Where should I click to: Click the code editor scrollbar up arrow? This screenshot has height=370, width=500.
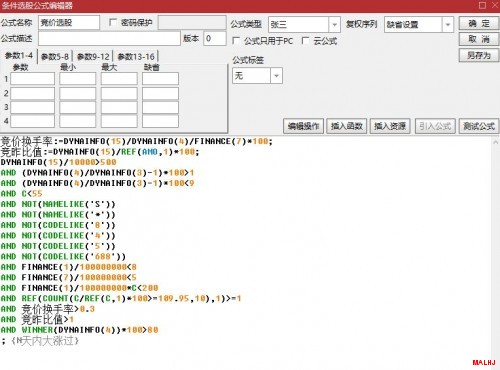click(x=495, y=142)
